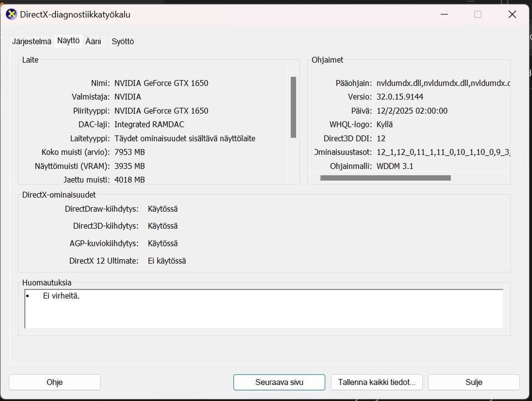
Task: Click the DirectX 12 Ultimate: label
Action: click(104, 261)
